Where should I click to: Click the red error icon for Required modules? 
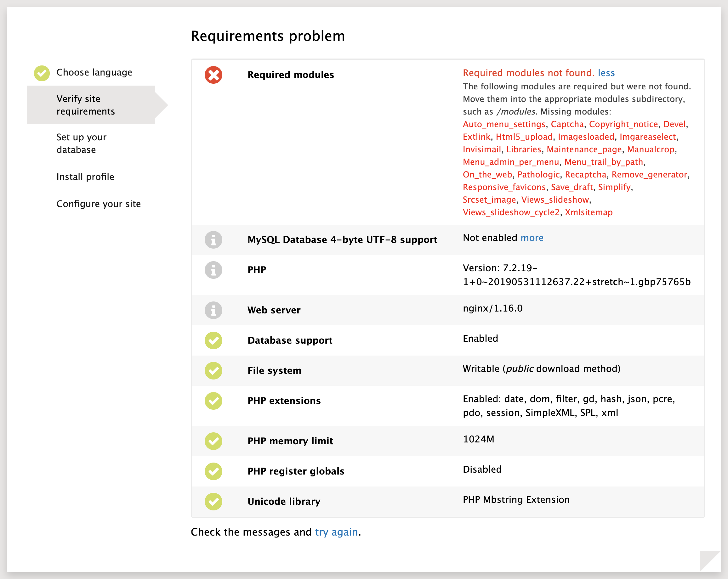coord(213,75)
